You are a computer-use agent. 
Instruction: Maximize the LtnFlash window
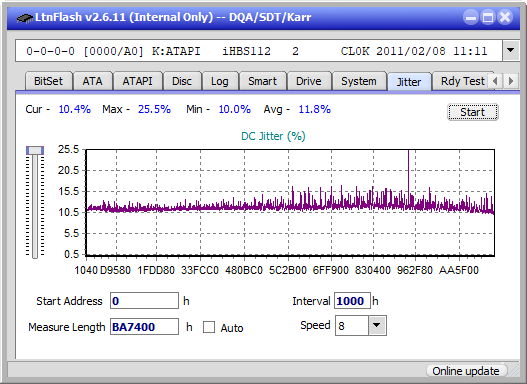[488, 17]
